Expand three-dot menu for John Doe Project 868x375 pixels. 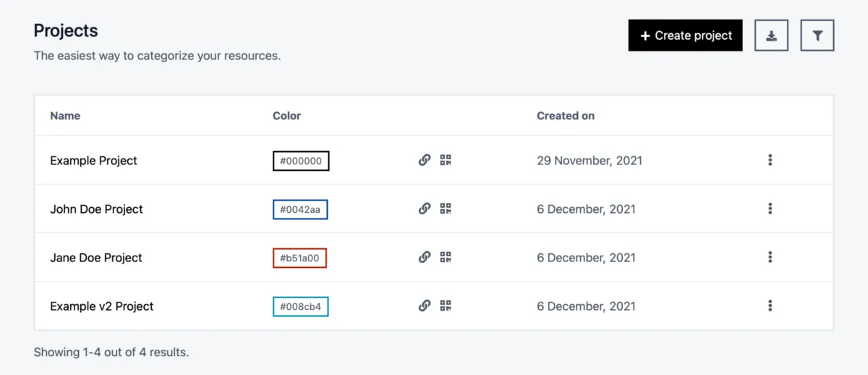(770, 208)
